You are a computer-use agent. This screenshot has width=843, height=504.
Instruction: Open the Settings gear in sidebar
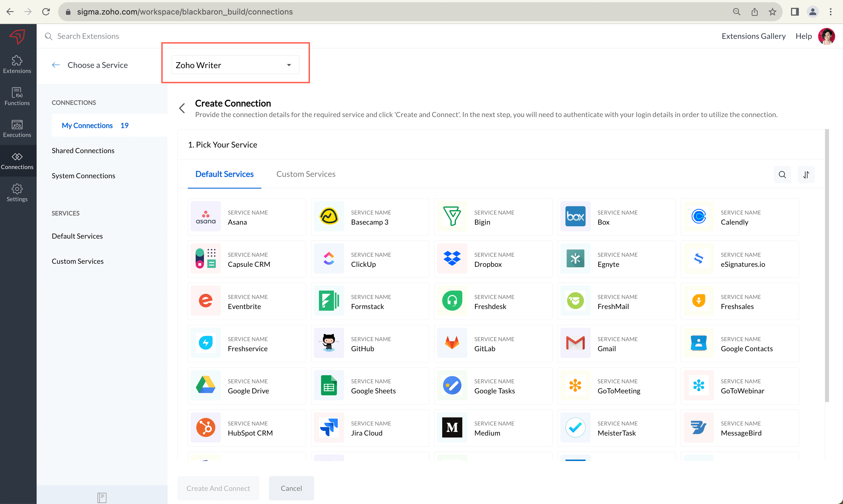point(17,192)
